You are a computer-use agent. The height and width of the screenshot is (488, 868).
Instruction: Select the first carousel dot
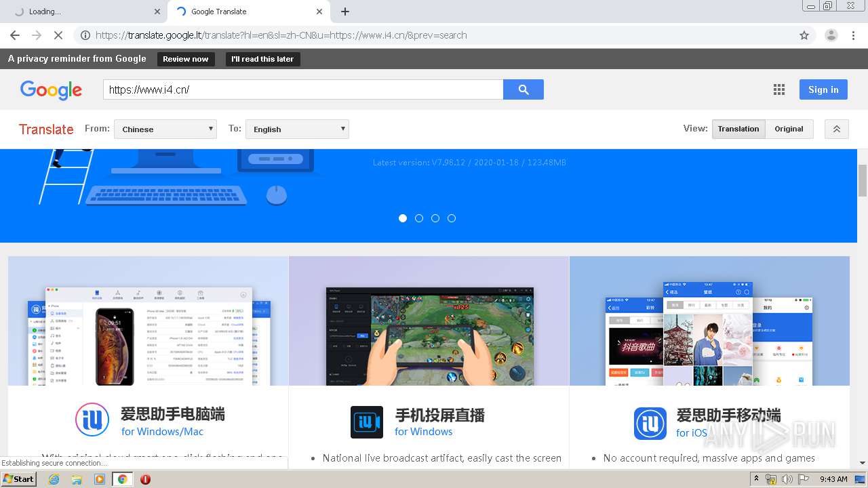coord(403,218)
